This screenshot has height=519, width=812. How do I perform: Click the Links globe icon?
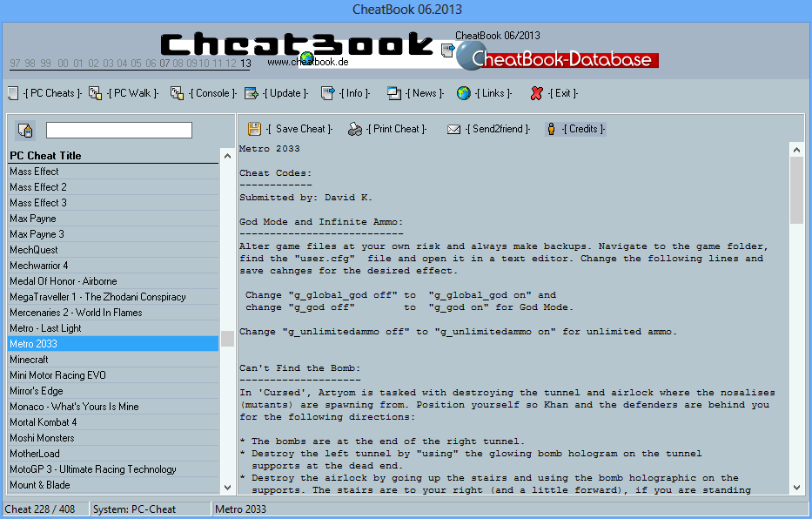pyautogui.click(x=464, y=93)
